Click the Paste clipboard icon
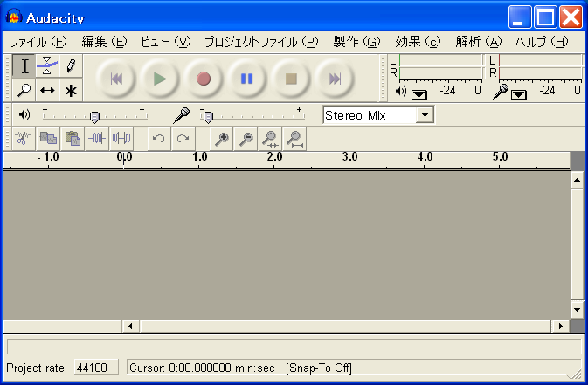The image size is (588, 385). (x=73, y=139)
